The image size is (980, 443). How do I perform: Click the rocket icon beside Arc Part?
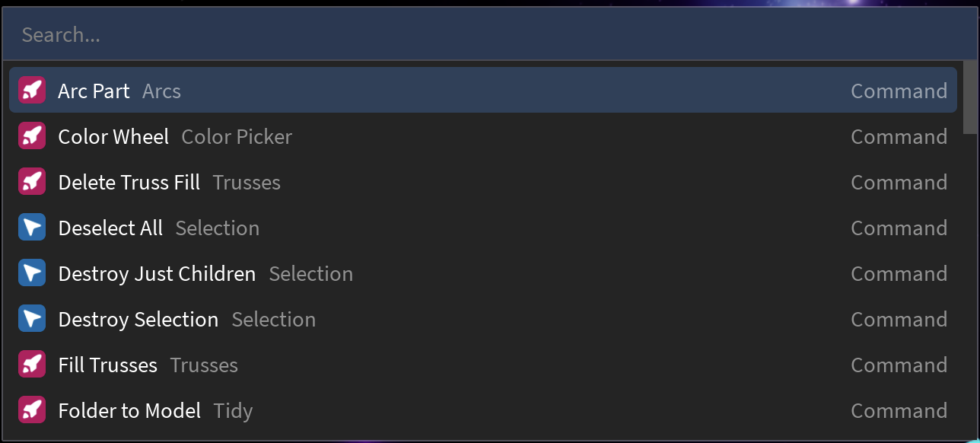coord(32,90)
